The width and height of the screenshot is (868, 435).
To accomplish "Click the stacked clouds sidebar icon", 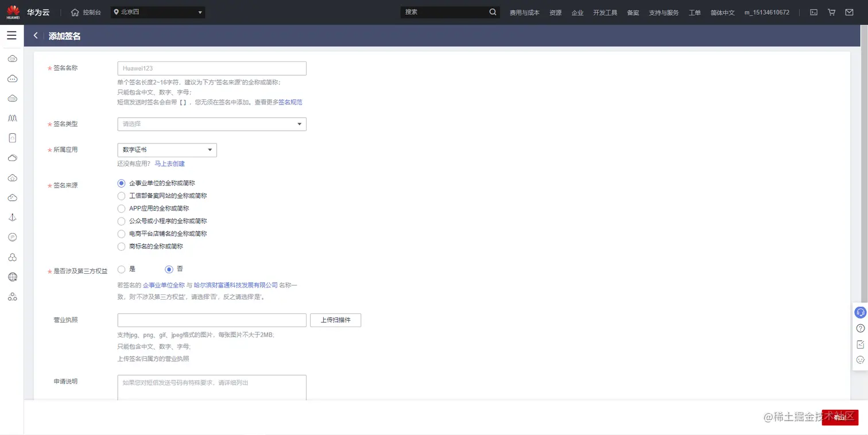I will pos(12,158).
